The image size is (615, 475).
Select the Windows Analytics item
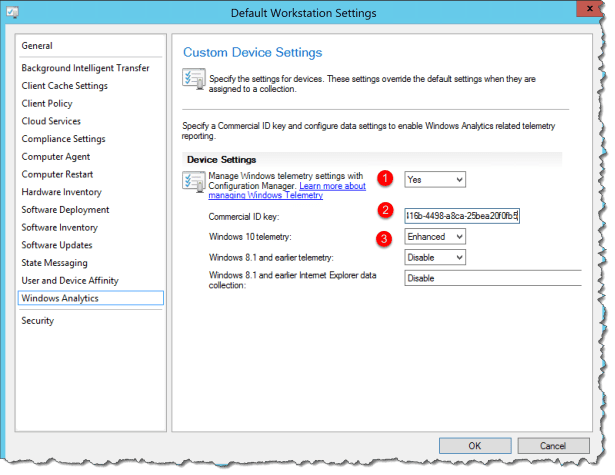pyautogui.click(x=91, y=298)
